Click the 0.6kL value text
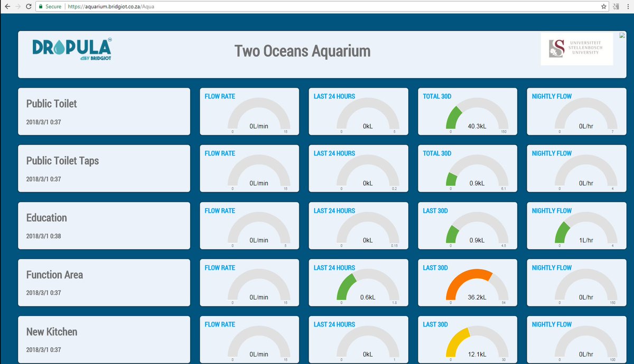This screenshot has height=364, width=634. 368,297
